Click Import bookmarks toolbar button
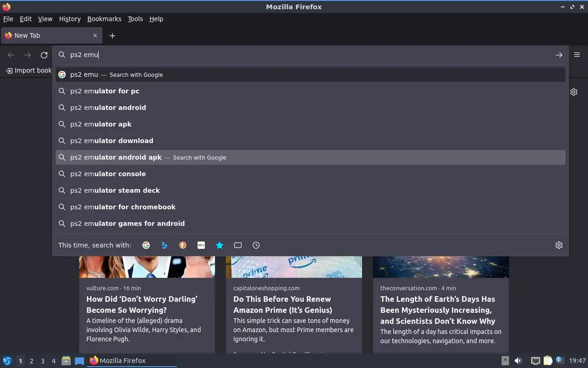The width and height of the screenshot is (588, 368). click(x=29, y=70)
